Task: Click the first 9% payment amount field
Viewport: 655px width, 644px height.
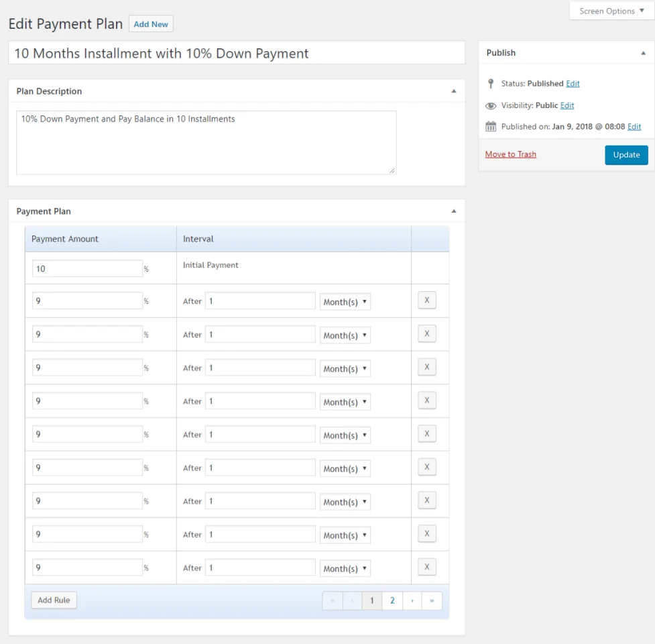Action: pyautogui.click(x=87, y=301)
